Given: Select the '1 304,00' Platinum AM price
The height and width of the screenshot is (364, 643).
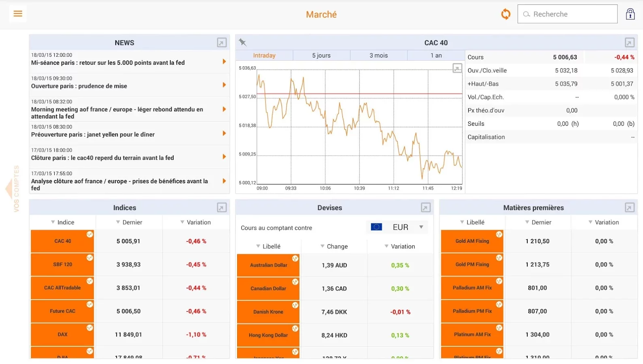Looking at the screenshot, I should pyautogui.click(x=537, y=334).
